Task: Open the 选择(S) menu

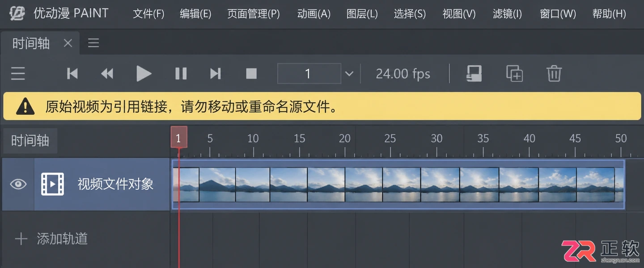Action: [410, 14]
